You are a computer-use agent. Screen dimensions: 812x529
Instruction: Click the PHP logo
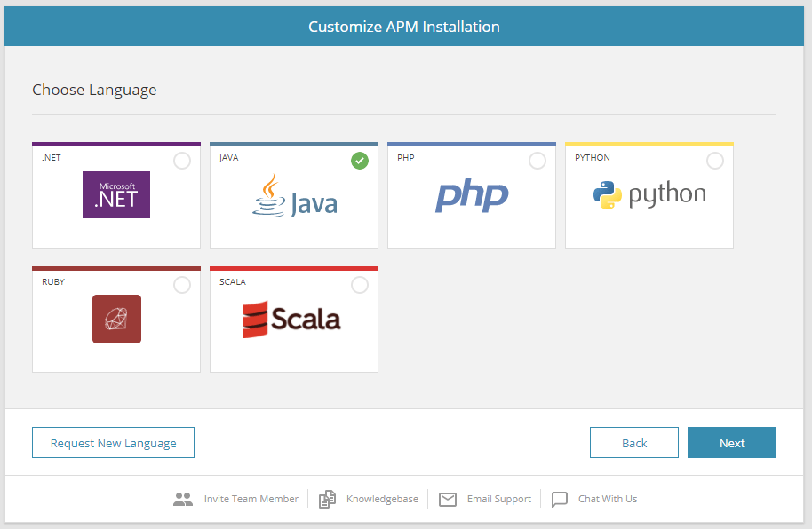click(x=472, y=195)
